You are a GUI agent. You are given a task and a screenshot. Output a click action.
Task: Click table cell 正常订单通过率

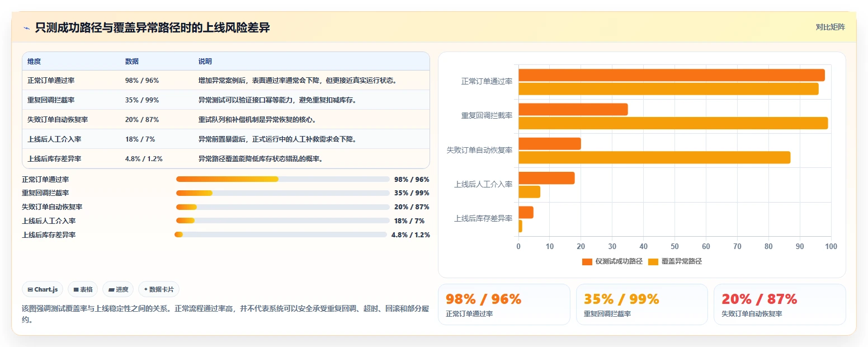click(51, 81)
